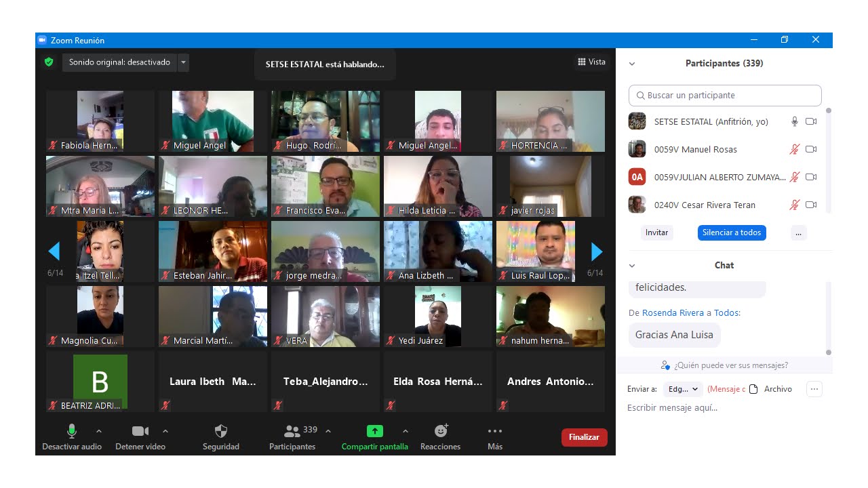Click the green encryption shield icon
The height and width of the screenshot is (488, 868).
[49, 62]
